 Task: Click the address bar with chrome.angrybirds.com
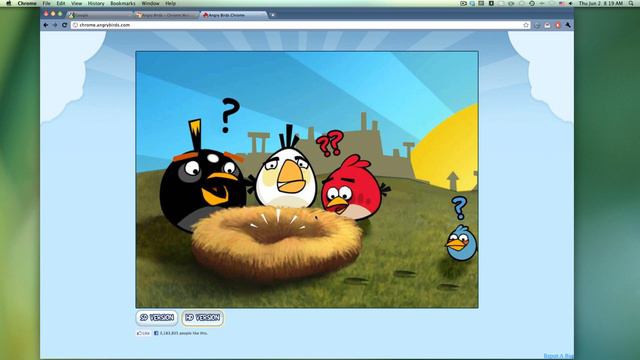pos(301,25)
